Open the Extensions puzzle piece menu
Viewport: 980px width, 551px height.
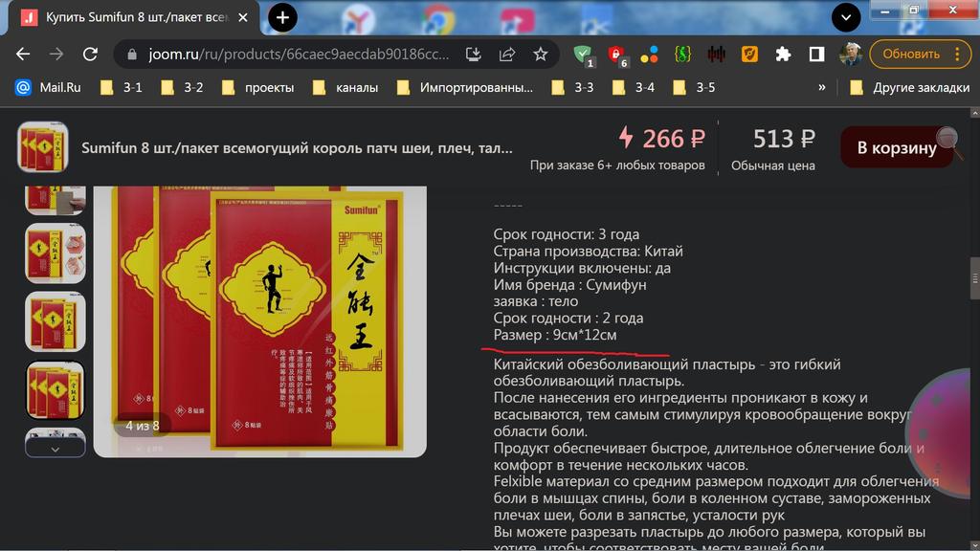[783, 55]
